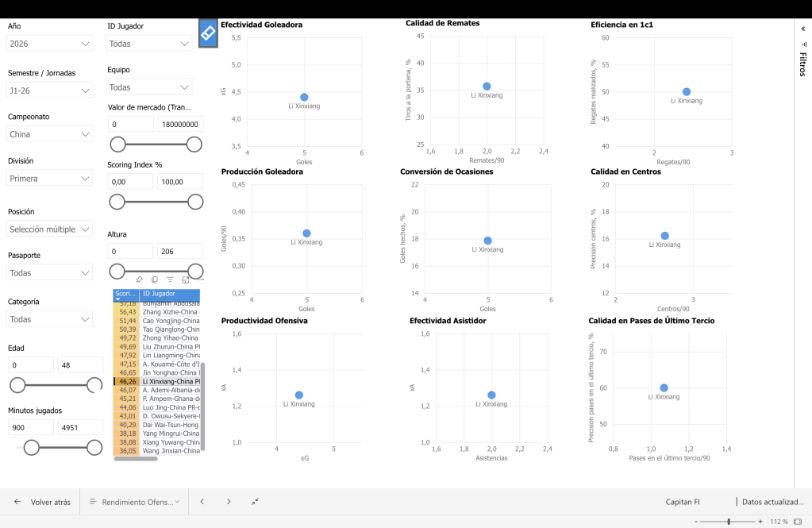This screenshot has width=812, height=528.
Task: Select the Li Xinxiang-China table row
Action: [x=156, y=381]
